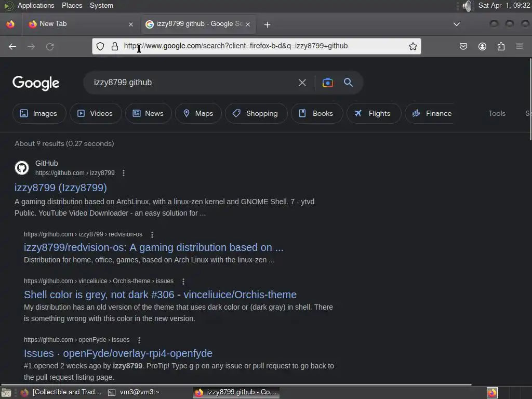Click the https://github.com › izzy8799 URL text
Viewport: 532px width, 399px height.
point(75,173)
